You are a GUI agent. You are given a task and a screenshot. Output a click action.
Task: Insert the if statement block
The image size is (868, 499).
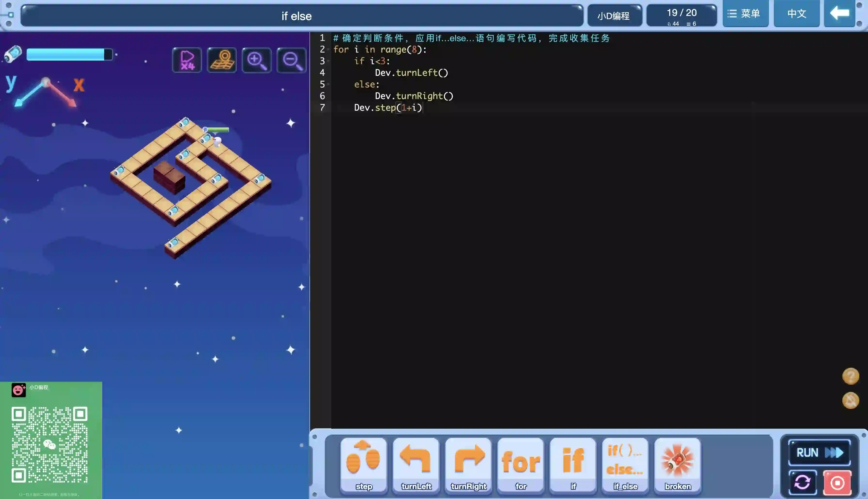pyautogui.click(x=573, y=464)
